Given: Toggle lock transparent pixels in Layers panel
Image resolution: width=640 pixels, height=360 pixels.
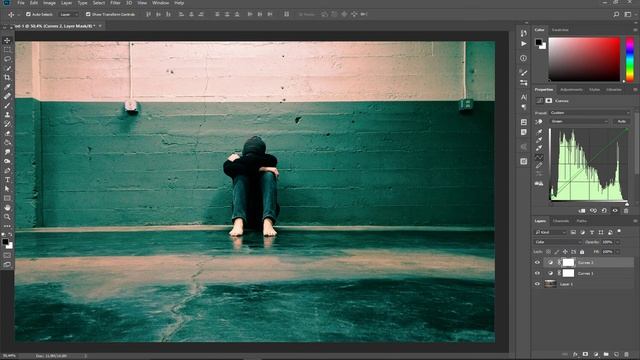Looking at the screenshot, I should (x=548, y=252).
